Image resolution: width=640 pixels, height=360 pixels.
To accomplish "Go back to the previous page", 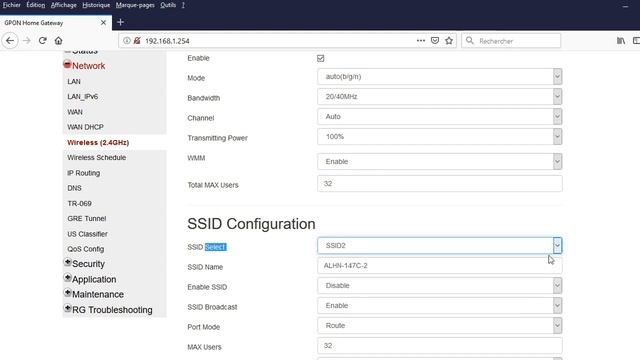I will (x=10, y=41).
